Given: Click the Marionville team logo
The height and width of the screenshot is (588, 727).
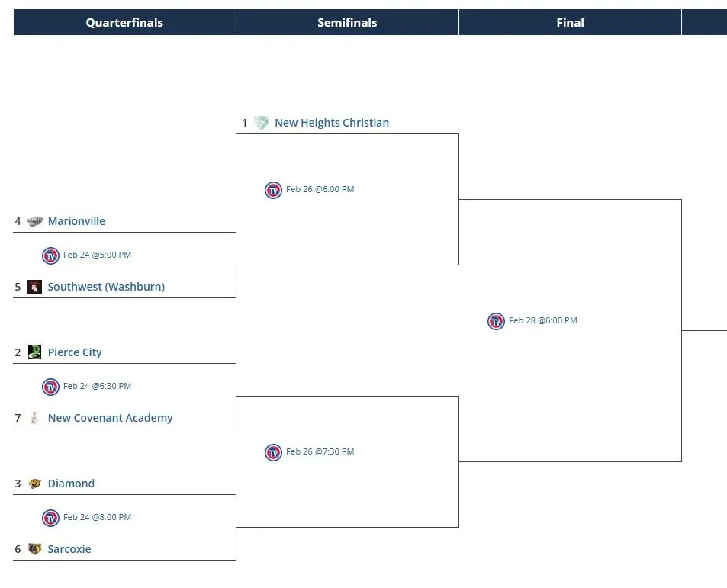Looking at the screenshot, I should pos(34,221).
